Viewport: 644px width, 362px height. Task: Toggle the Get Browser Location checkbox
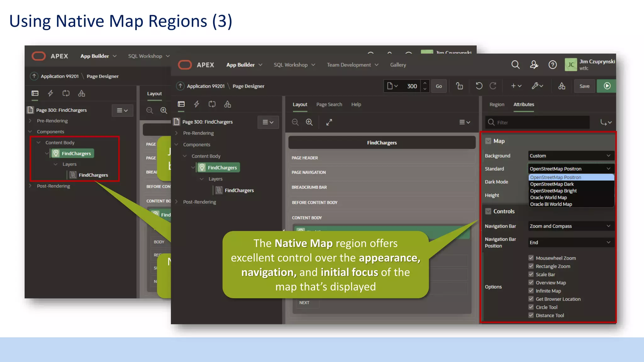click(x=531, y=299)
